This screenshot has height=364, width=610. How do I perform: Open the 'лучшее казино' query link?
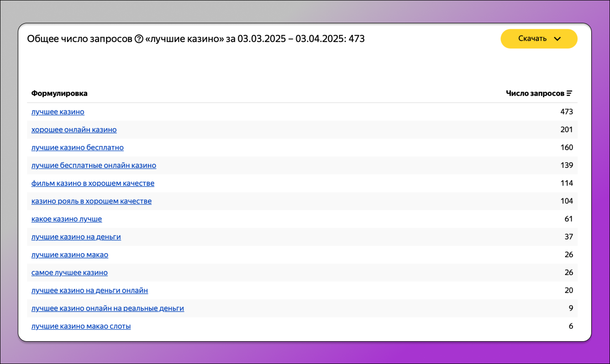click(x=58, y=112)
